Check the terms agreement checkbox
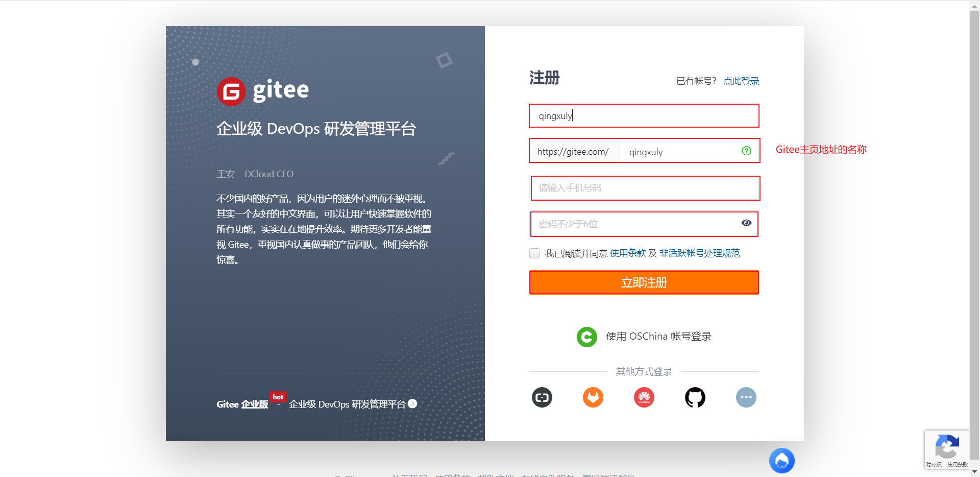The width and height of the screenshot is (980, 477). click(534, 253)
